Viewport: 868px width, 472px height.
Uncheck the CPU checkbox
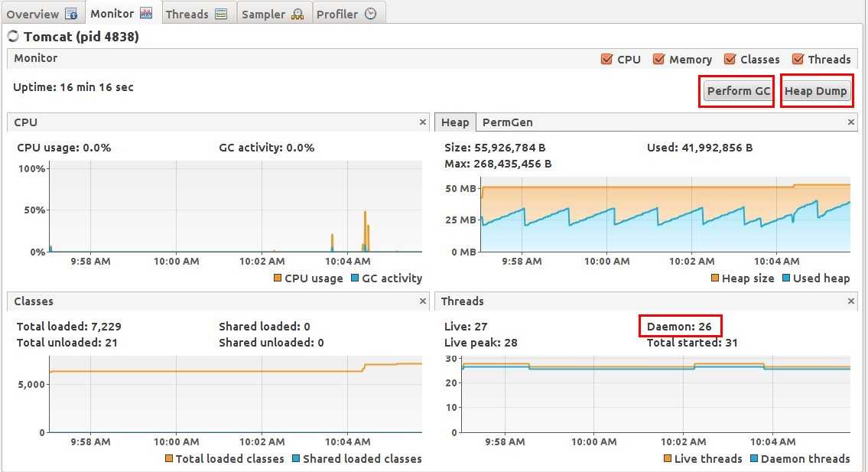tap(606, 59)
